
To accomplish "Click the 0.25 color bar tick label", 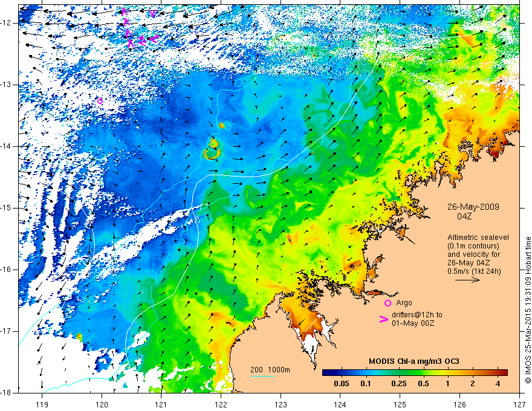I will [399, 384].
